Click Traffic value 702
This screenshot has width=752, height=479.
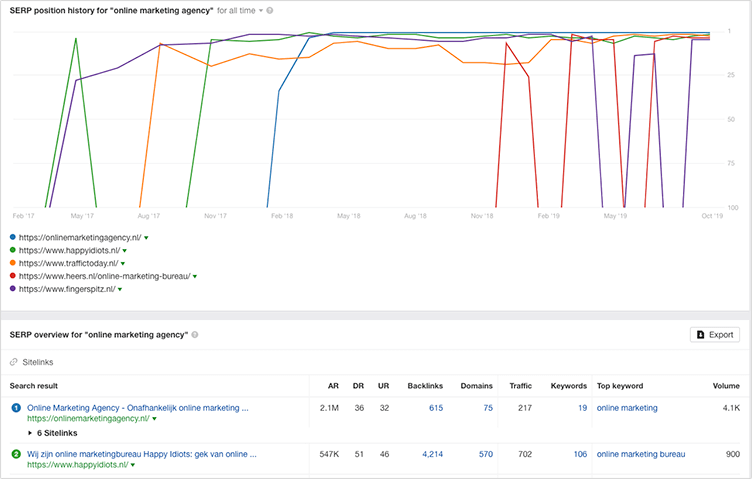coord(525,454)
